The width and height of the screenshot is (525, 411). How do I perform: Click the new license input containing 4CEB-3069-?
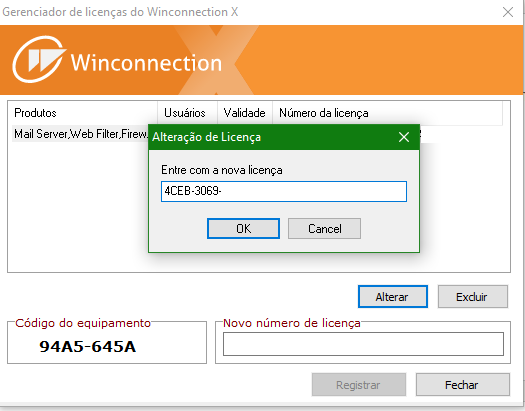(x=284, y=191)
